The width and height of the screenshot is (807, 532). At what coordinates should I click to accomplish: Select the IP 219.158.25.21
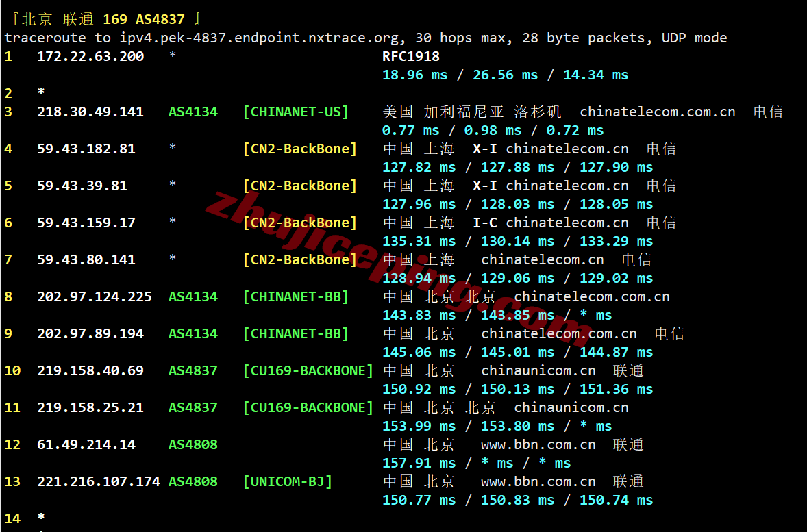click(90, 409)
